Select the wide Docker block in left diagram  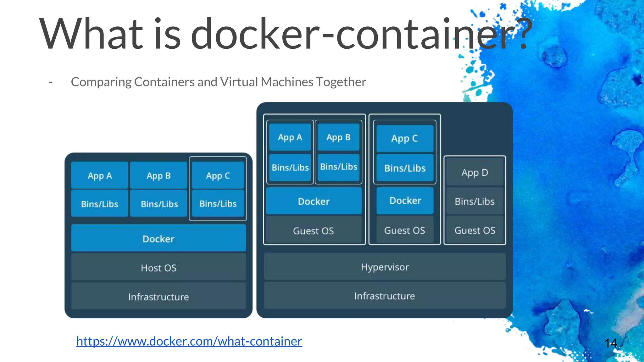point(158,239)
